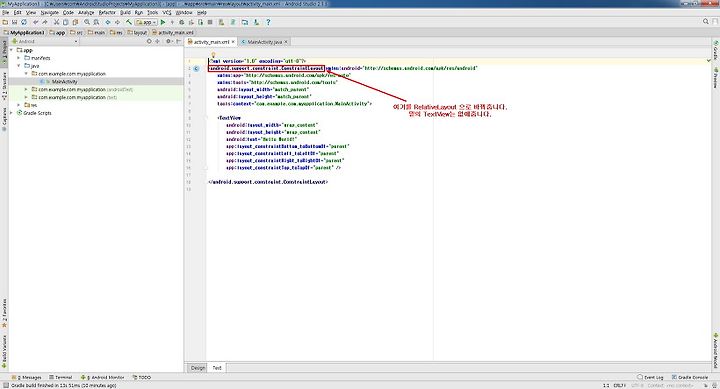Click the gutter class icon on line 2
Image resolution: width=720 pixels, height=389 pixels.
(x=196, y=68)
